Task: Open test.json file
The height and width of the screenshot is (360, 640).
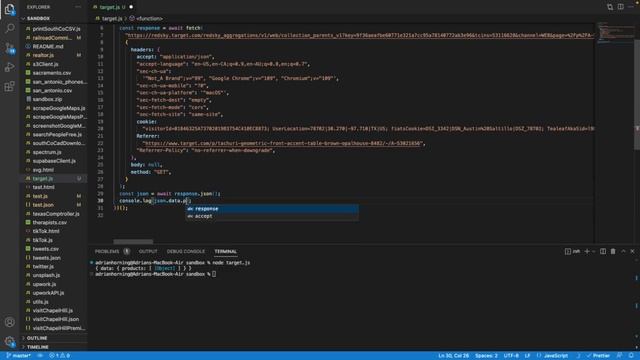Action: [43, 205]
